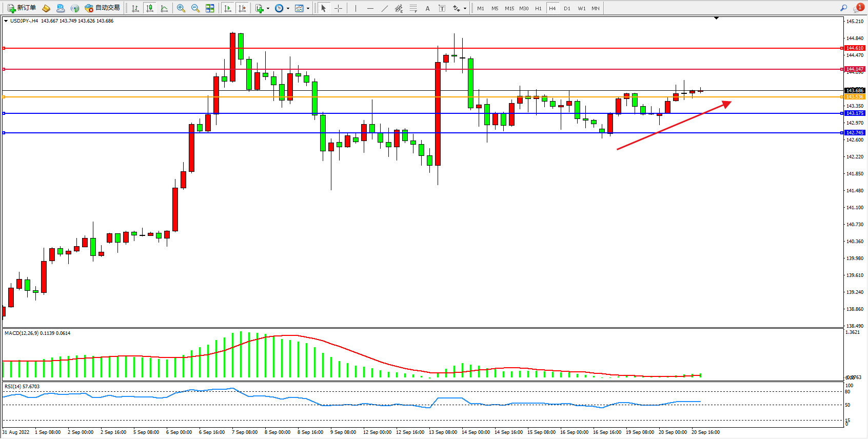Screen dimensions: 868x439
Task: Select the Fibonacci retracement tool
Action: coord(413,8)
